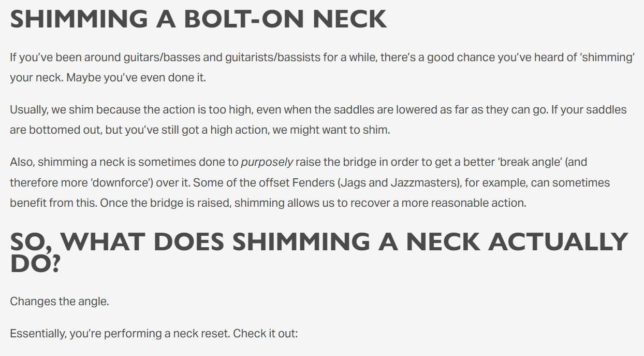644x356 pixels.
Task: Click the italic word 'purposely'
Action: (x=267, y=162)
